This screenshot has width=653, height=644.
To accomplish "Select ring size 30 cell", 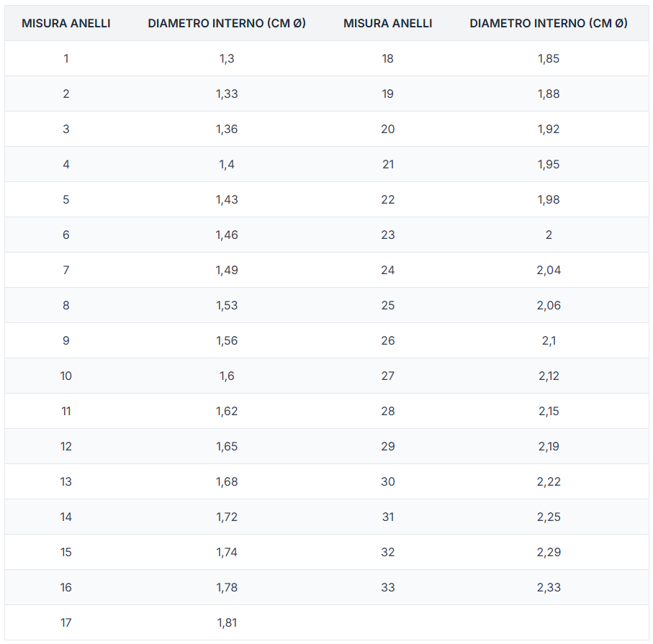I will click(x=388, y=481).
